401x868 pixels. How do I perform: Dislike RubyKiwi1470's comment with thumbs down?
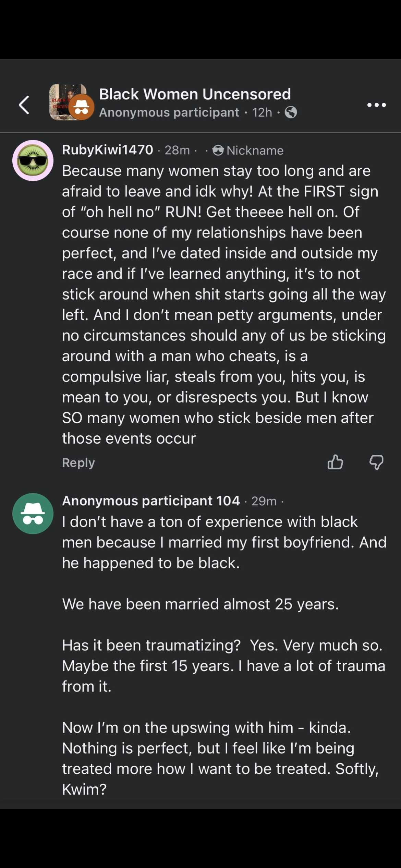[x=376, y=462]
